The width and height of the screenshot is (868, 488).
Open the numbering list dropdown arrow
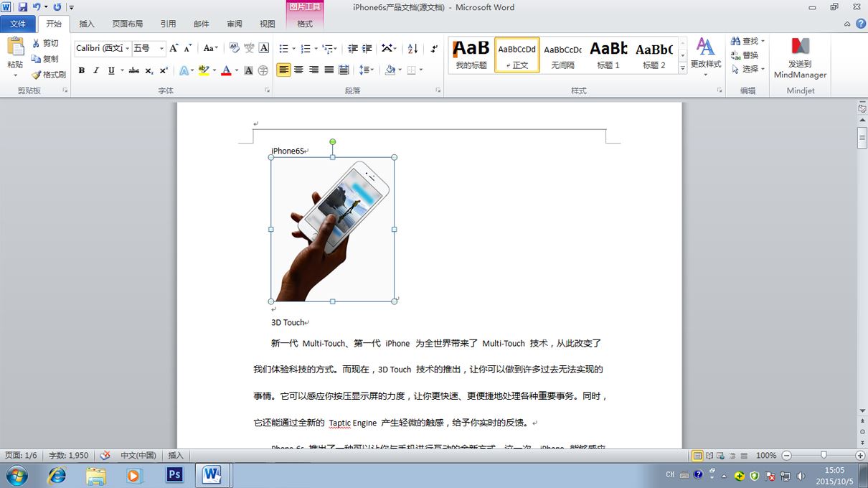[x=316, y=48]
